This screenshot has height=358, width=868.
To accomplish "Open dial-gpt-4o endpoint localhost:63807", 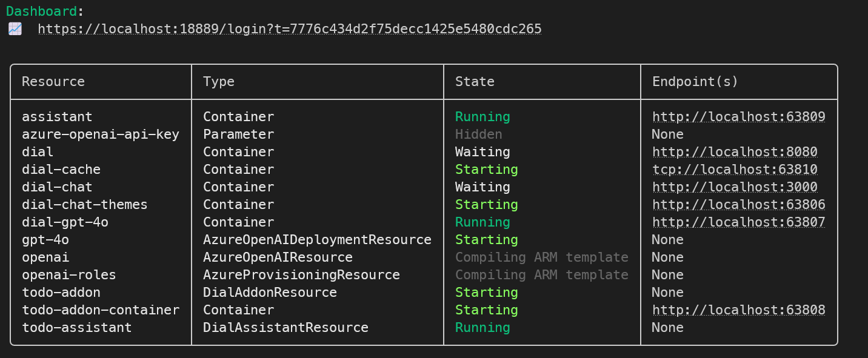I will (x=739, y=222).
